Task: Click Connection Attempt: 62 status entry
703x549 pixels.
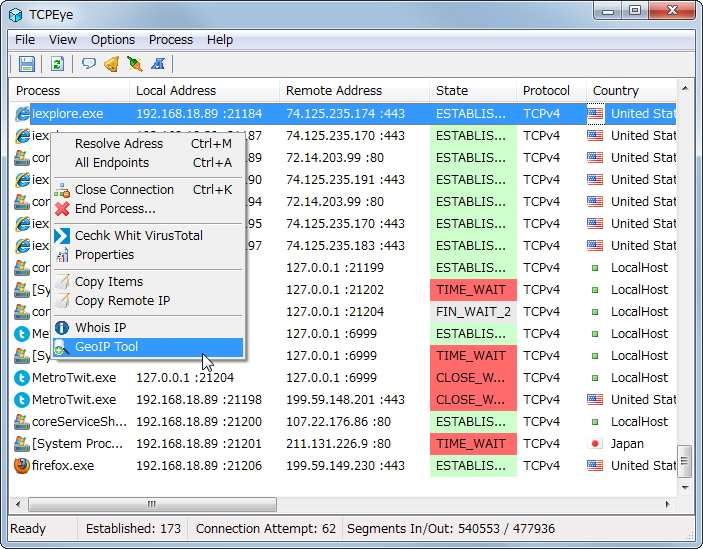Action: coord(265,529)
